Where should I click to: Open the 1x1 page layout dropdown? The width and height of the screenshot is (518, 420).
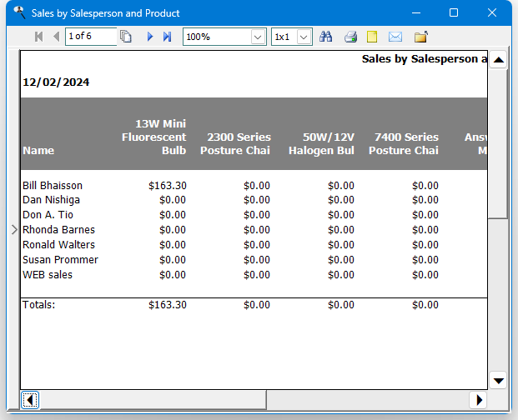point(304,37)
